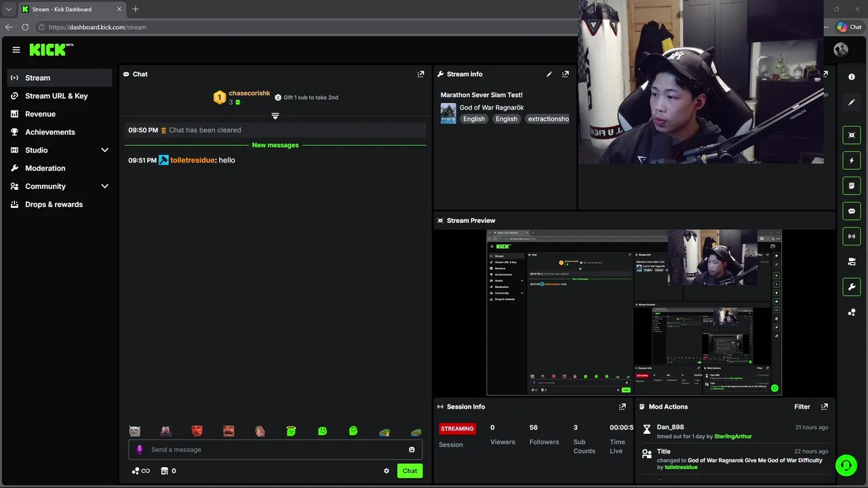Open the browser side Chat button
This screenshot has height=488, width=868.
coord(850,27)
